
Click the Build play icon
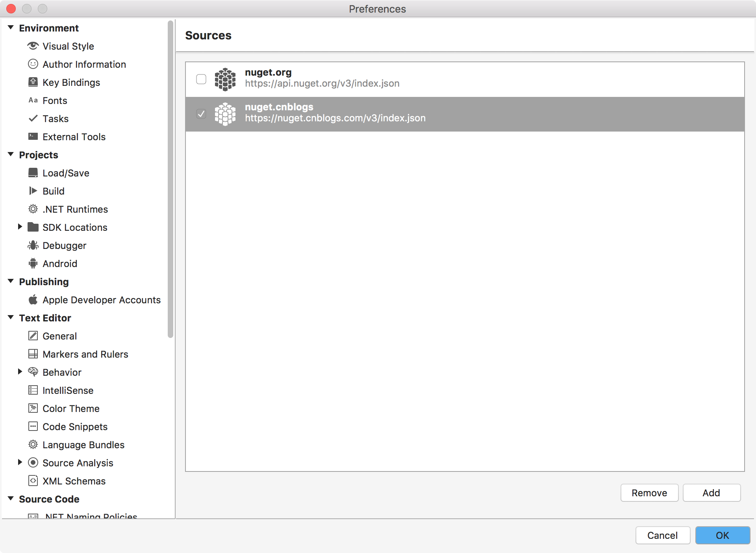(33, 191)
